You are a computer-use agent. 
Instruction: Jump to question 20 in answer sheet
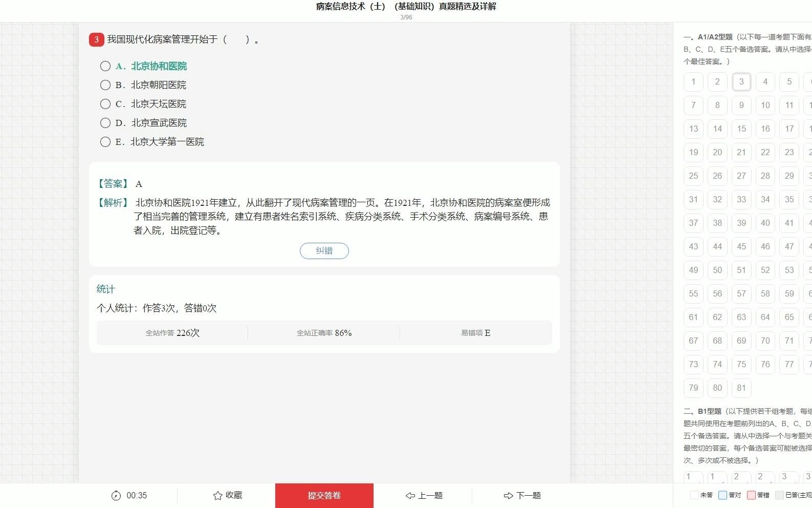[717, 153]
